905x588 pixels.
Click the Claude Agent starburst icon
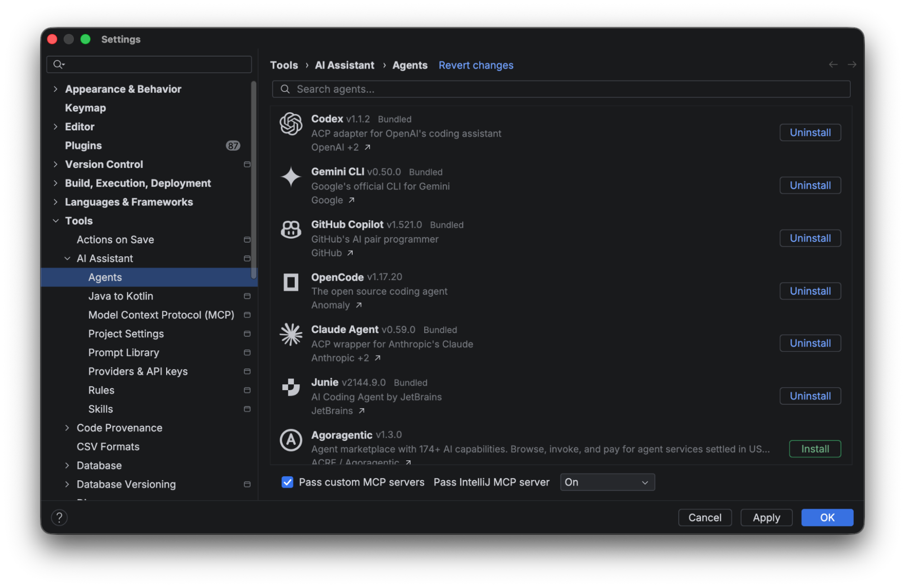(291, 335)
